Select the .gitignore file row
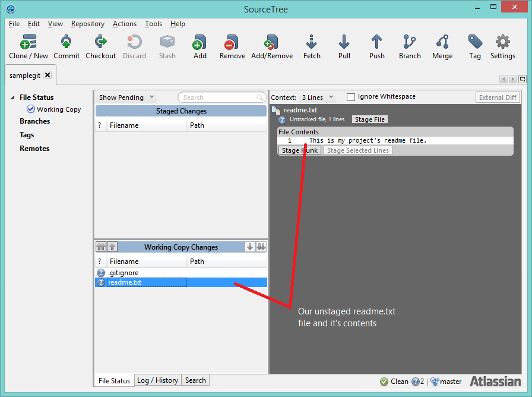The width and height of the screenshot is (532, 397). tap(181, 273)
